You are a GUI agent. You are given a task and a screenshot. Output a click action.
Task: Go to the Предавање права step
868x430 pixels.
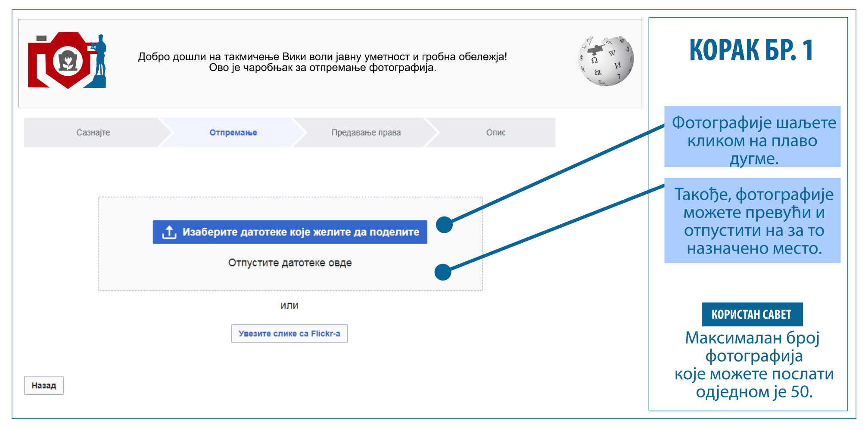click(x=366, y=133)
